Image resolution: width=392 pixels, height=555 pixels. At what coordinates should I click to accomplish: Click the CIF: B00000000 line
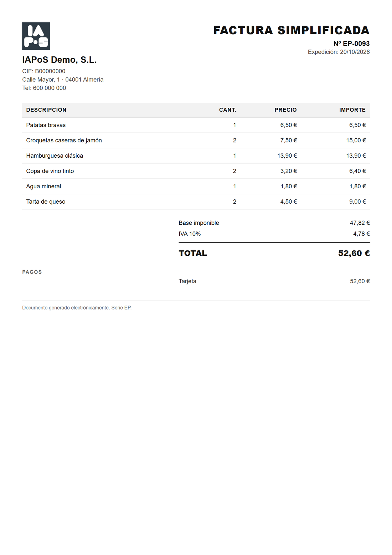click(44, 71)
